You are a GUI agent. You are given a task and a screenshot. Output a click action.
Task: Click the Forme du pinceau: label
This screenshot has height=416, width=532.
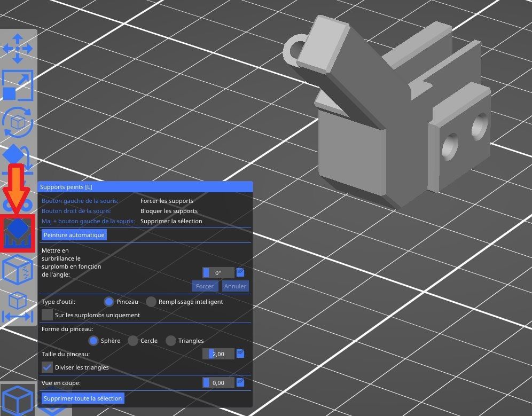click(67, 329)
